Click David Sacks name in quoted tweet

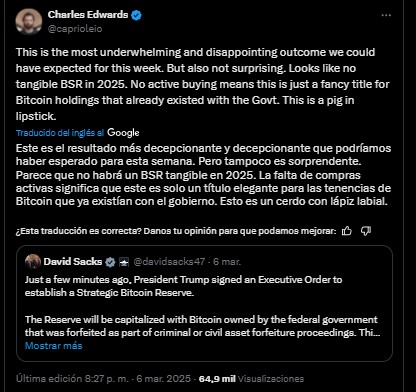pos(73,262)
